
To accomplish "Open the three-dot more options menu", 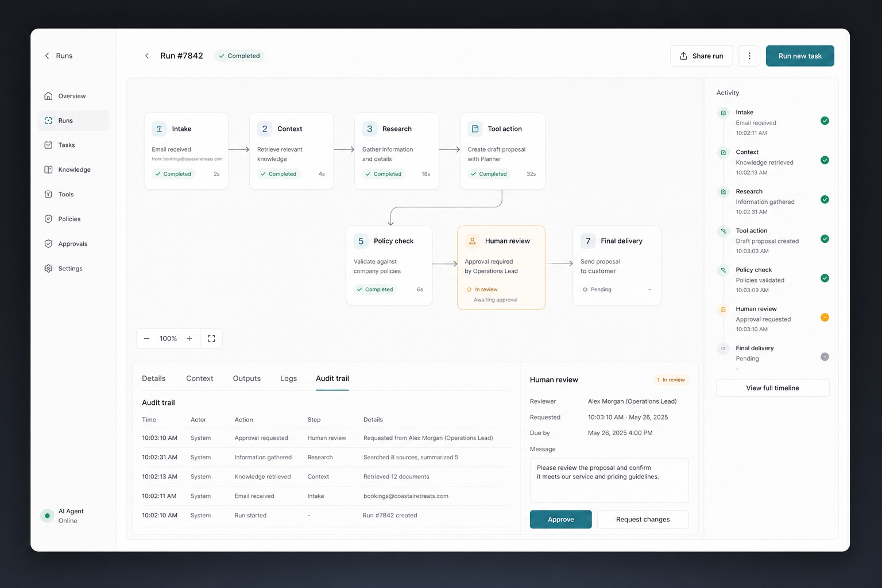I will pos(749,56).
